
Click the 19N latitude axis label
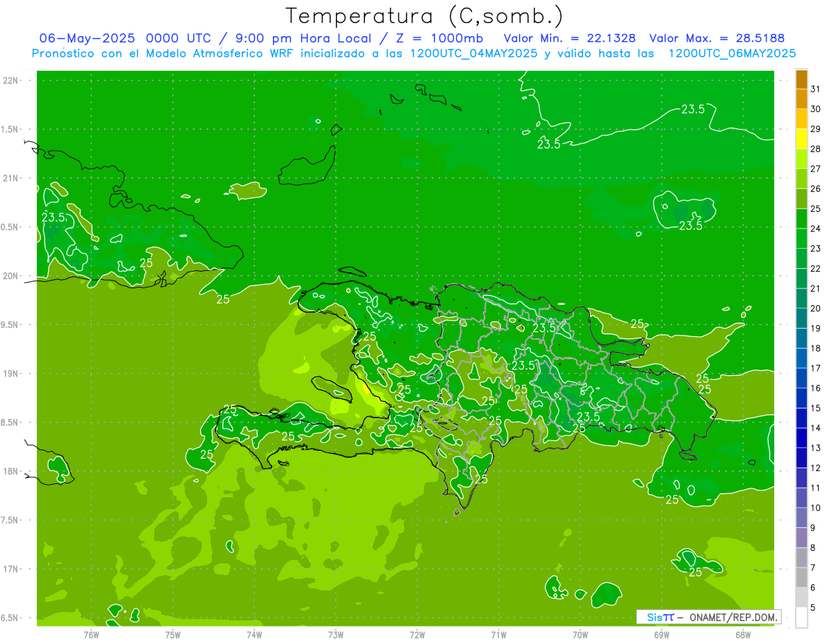[x=10, y=374]
